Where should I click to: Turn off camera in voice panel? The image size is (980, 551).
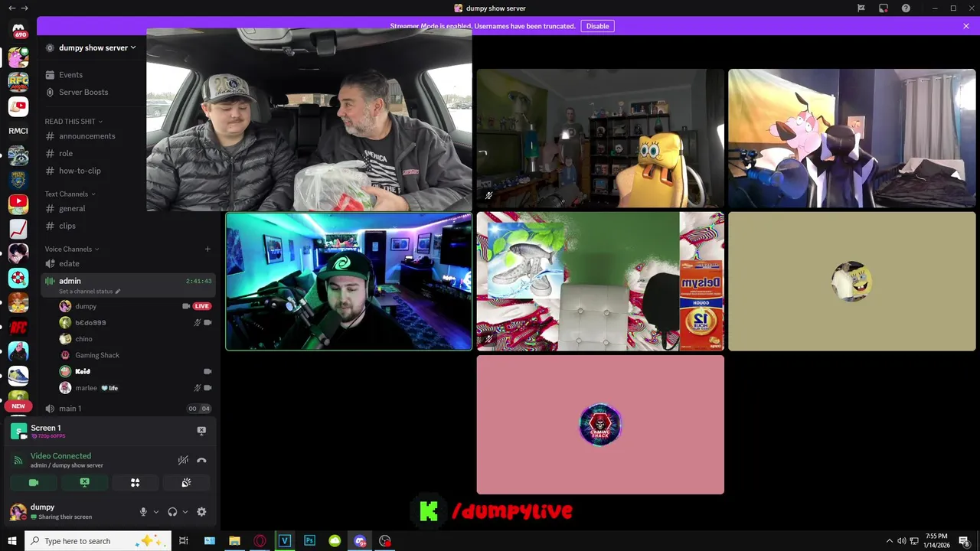(x=34, y=483)
